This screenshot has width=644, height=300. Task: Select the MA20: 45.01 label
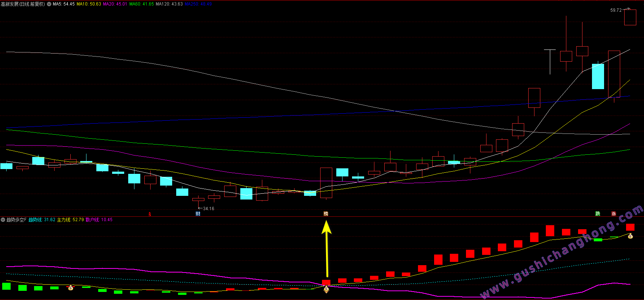click(115, 4)
